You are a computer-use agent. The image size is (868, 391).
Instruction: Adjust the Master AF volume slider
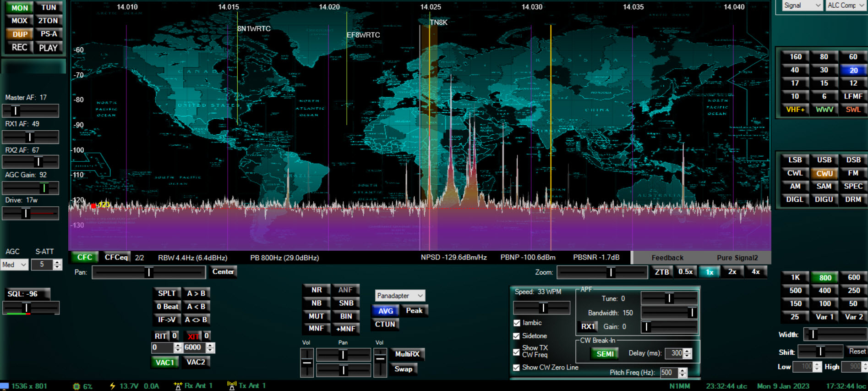click(16, 110)
